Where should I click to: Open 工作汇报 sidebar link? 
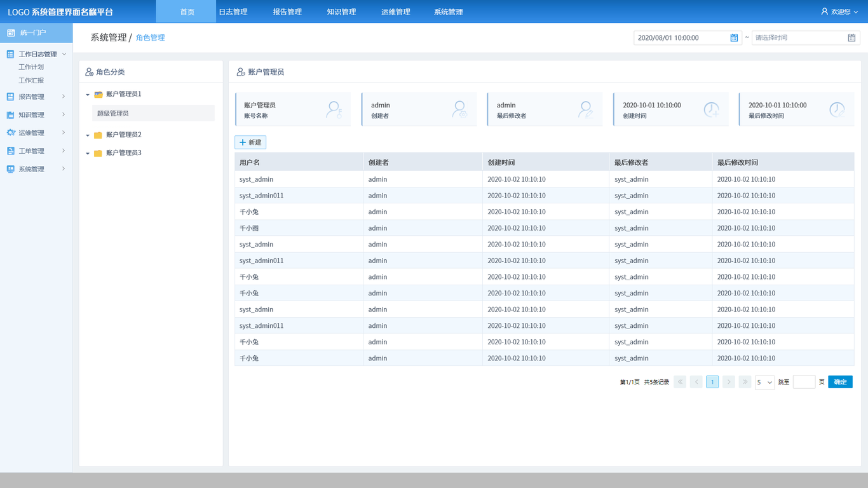point(31,81)
